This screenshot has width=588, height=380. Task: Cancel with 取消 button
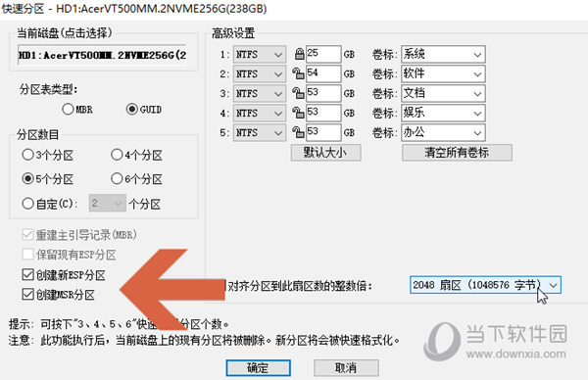coord(346,367)
